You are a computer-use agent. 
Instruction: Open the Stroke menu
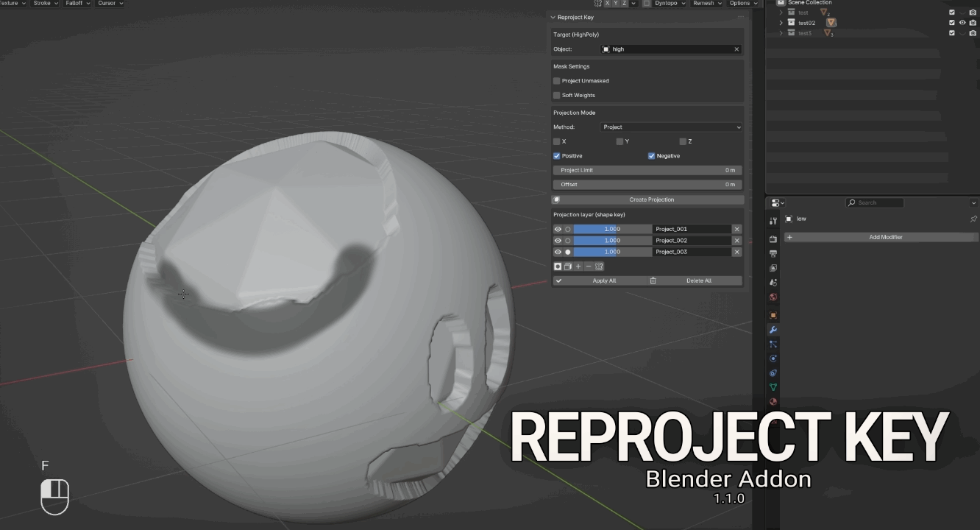46,4
